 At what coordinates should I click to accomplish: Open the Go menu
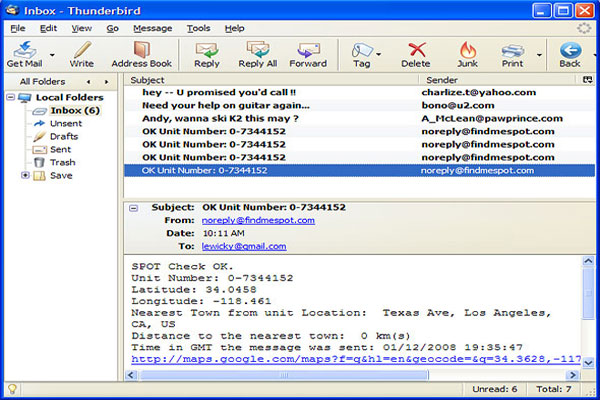tap(112, 28)
